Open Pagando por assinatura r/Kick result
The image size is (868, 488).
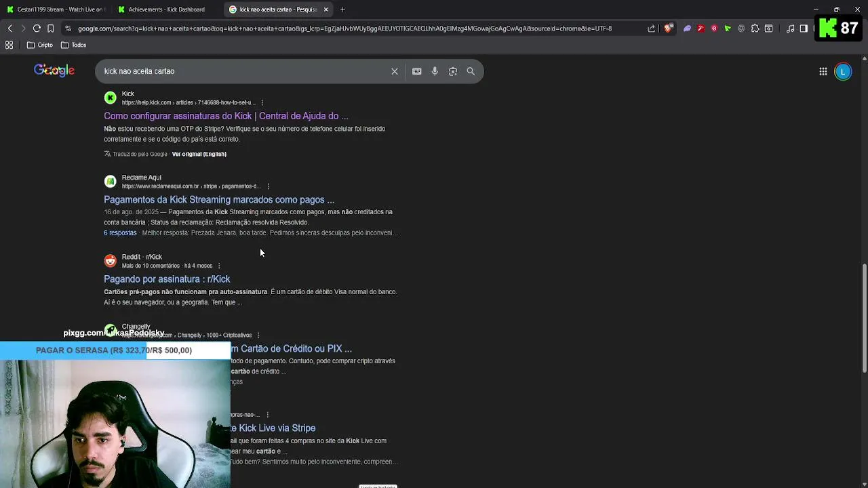click(x=167, y=279)
